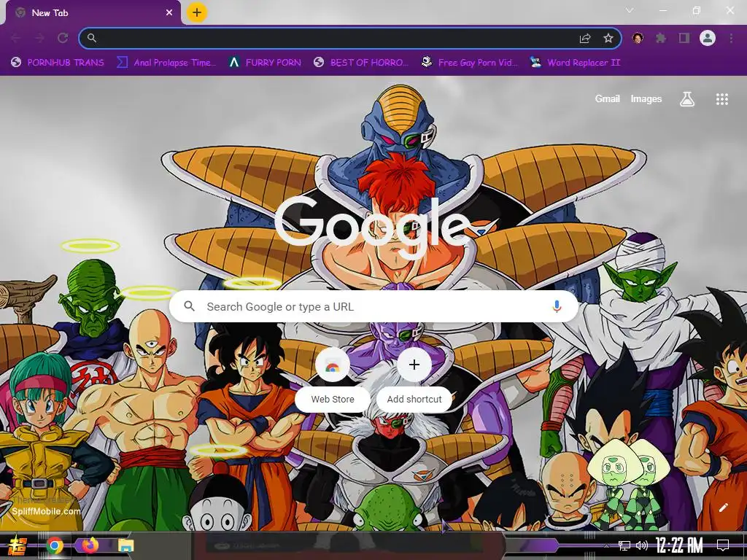Open the 12:22 AM clock

(679, 545)
